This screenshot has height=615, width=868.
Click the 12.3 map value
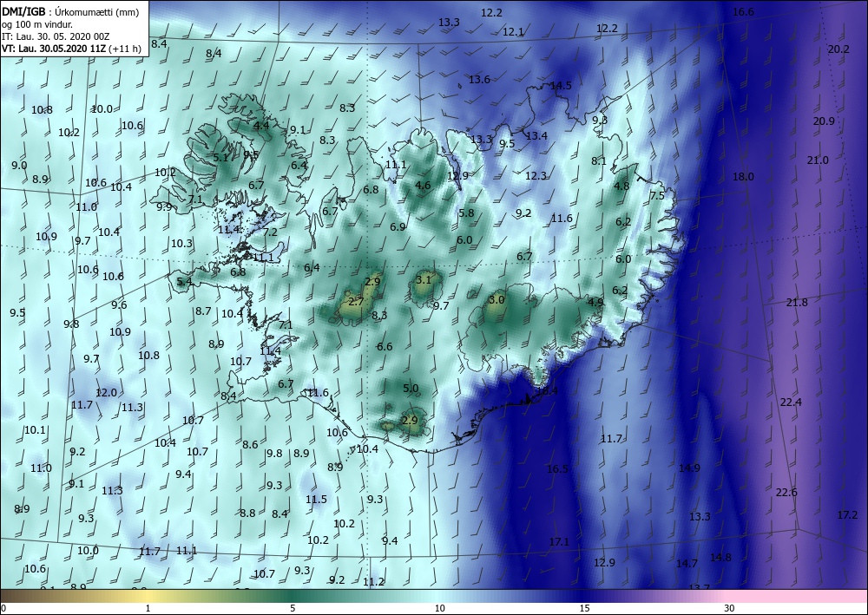[536, 176]
